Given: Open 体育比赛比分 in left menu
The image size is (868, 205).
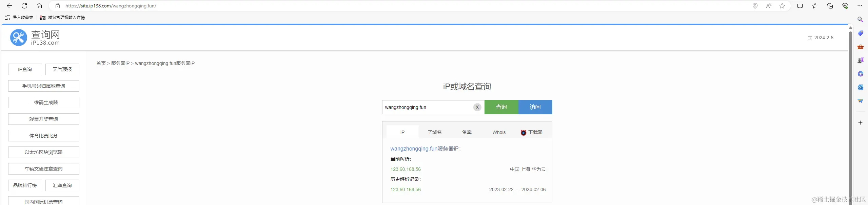Looking at the screenshot, I should click(44, 136).
